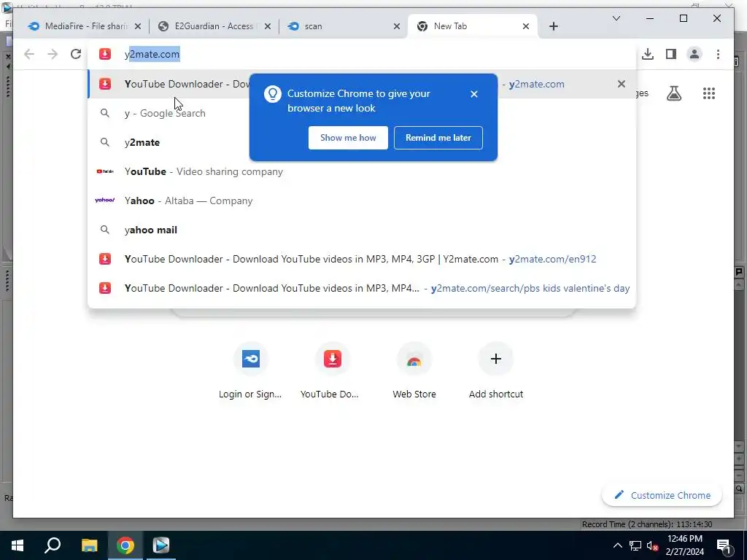Select the top y2mate.com YouTube Downloader suggestion
This screenshot has width=747, height=560.
coord(362,84)
